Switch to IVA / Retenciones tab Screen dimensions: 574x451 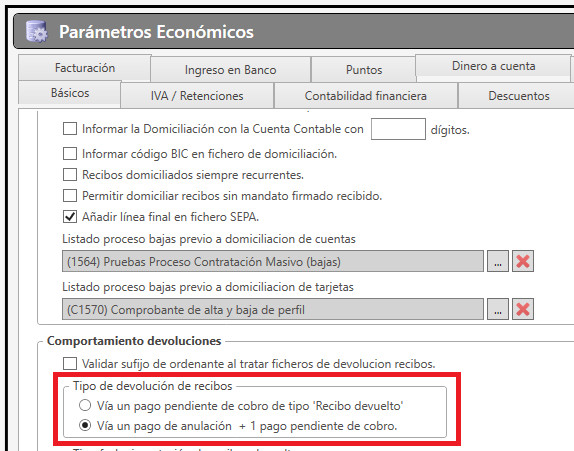pyautogui.click(x=197, y=96)
